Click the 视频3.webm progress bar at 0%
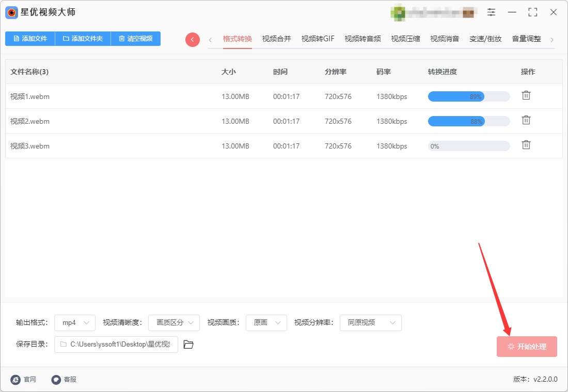This screenshot has width=568, height=392. [x=469, y=146]
